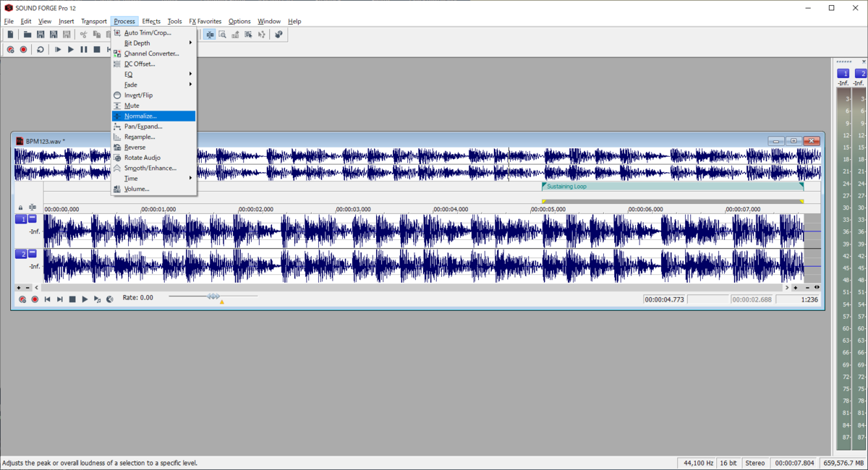Click the Sustaining Loop region label
The image size is (868, 470).
566,187
